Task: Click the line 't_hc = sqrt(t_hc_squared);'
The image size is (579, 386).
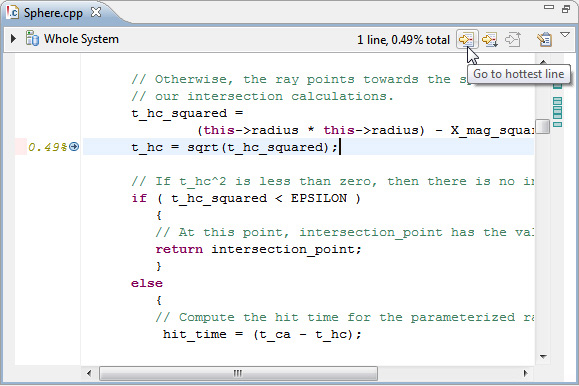Action: pyautogui.click(x=234, y=147)
